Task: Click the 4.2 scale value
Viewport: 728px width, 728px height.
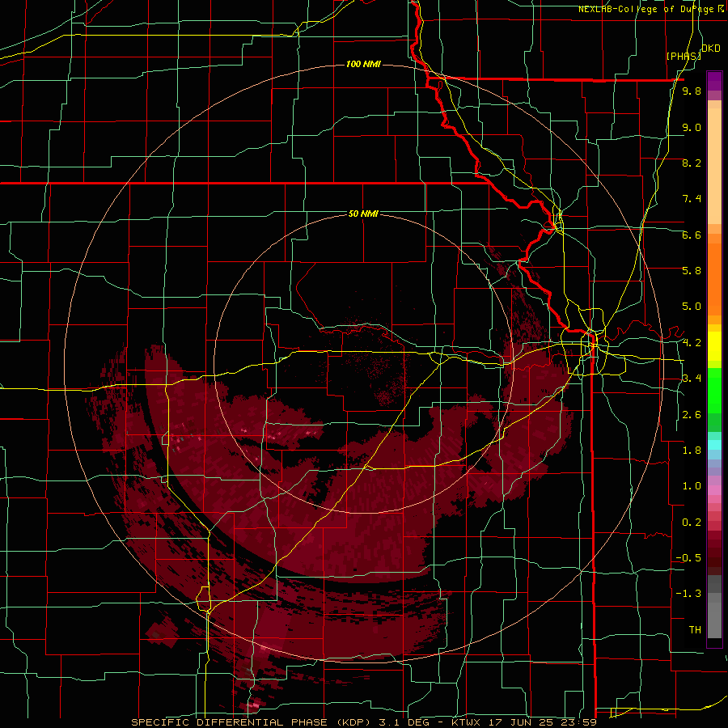Action: coord(692,342)
